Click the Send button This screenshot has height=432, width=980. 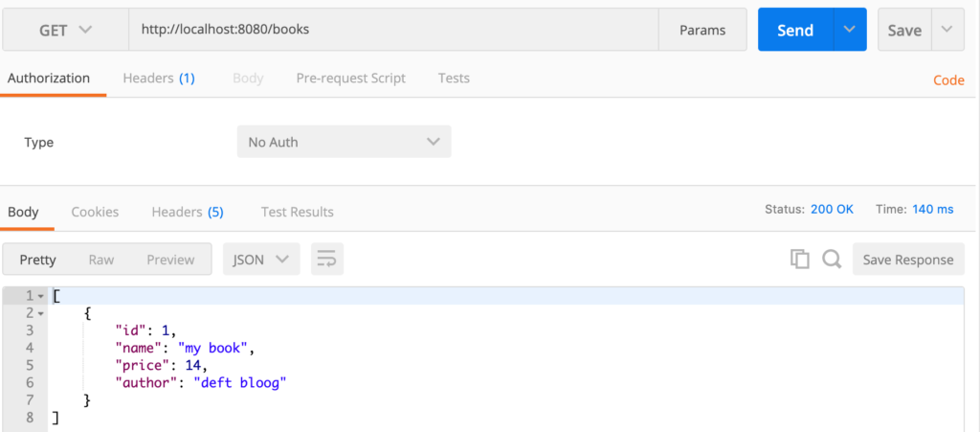[794, 30]
